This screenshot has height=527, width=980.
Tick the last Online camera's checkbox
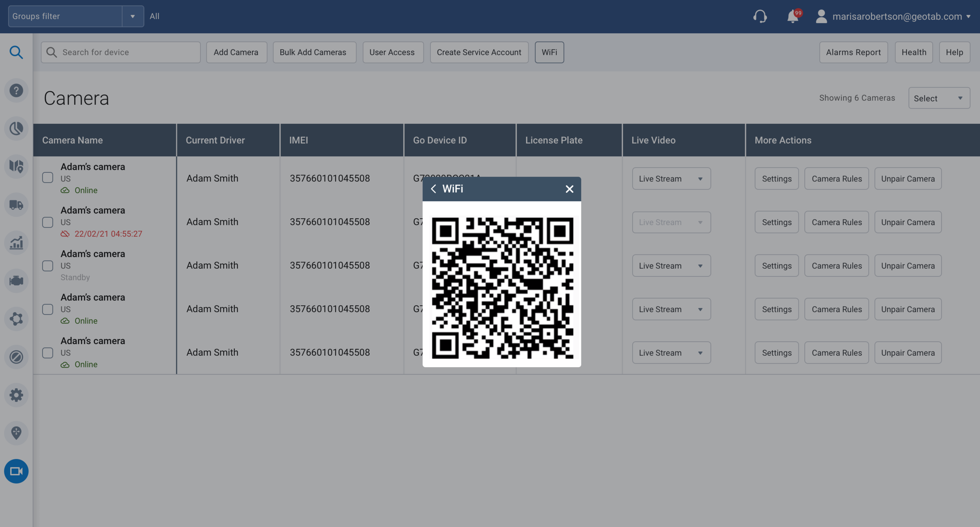pyautogui.click(x=47, y=352)
